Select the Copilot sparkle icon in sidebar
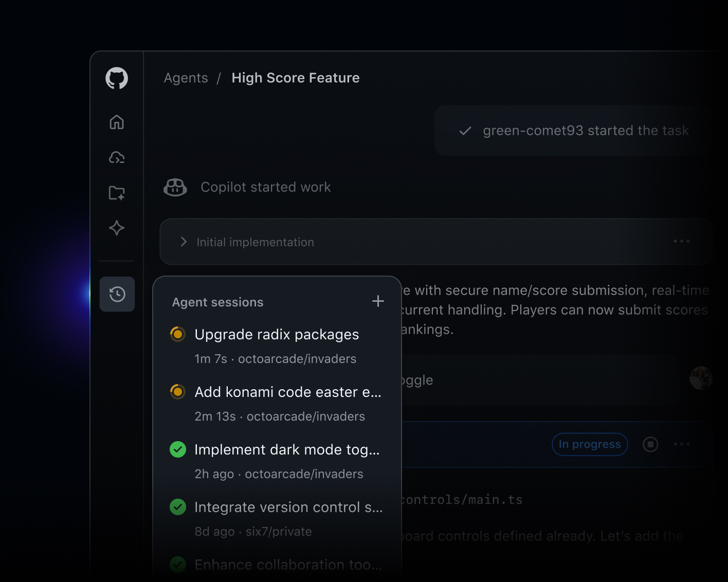 pyautogui.click(x=117, y=228)
